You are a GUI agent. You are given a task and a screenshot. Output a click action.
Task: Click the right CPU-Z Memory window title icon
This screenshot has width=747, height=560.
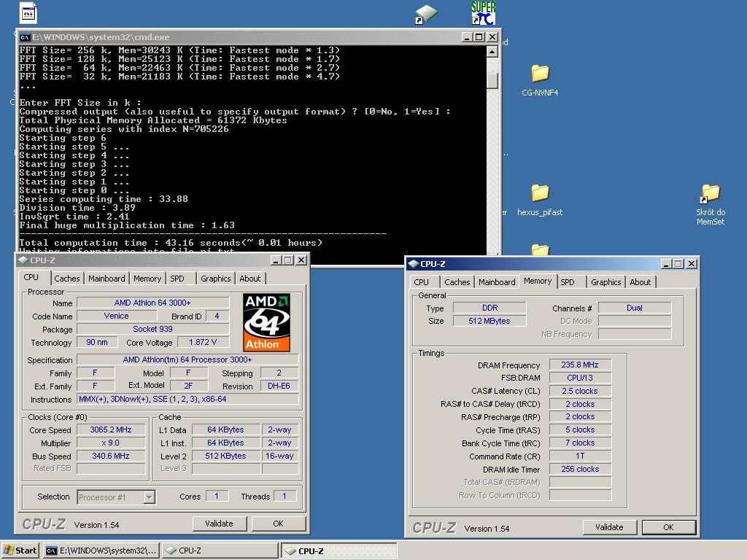tap(413, 264)
